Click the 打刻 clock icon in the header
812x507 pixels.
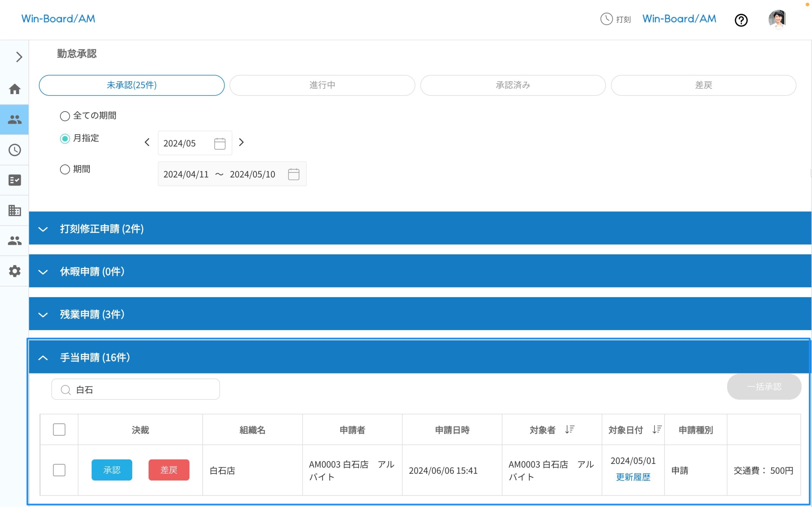(x=606, y=19)
